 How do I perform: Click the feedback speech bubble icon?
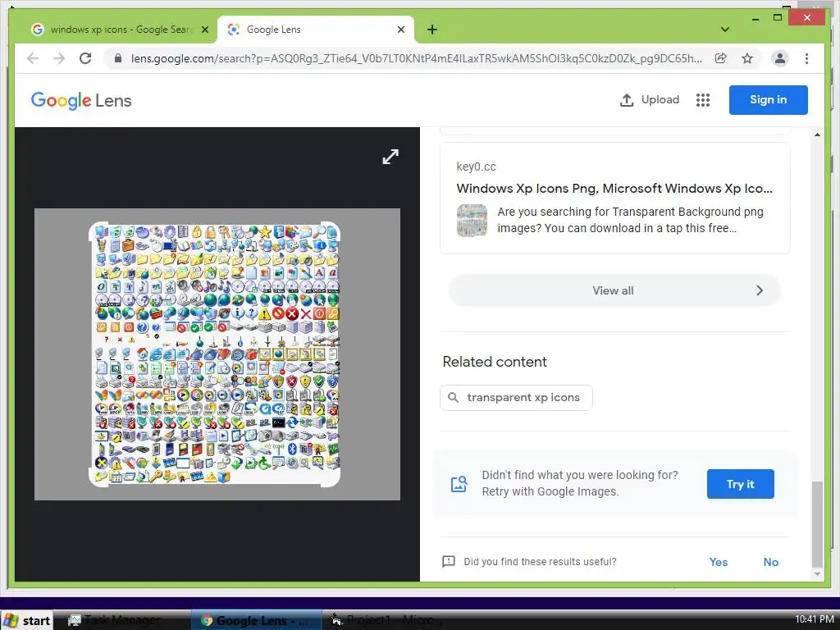tap(449, 561)
